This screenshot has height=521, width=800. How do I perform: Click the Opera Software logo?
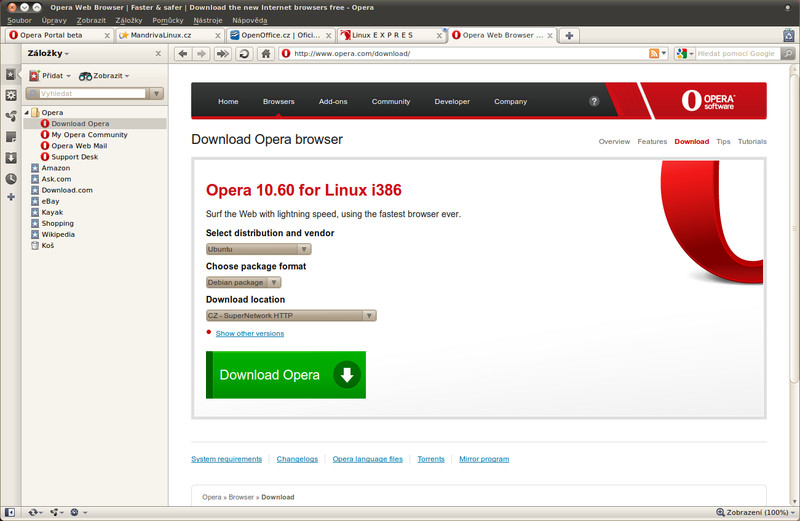point(708,100)
